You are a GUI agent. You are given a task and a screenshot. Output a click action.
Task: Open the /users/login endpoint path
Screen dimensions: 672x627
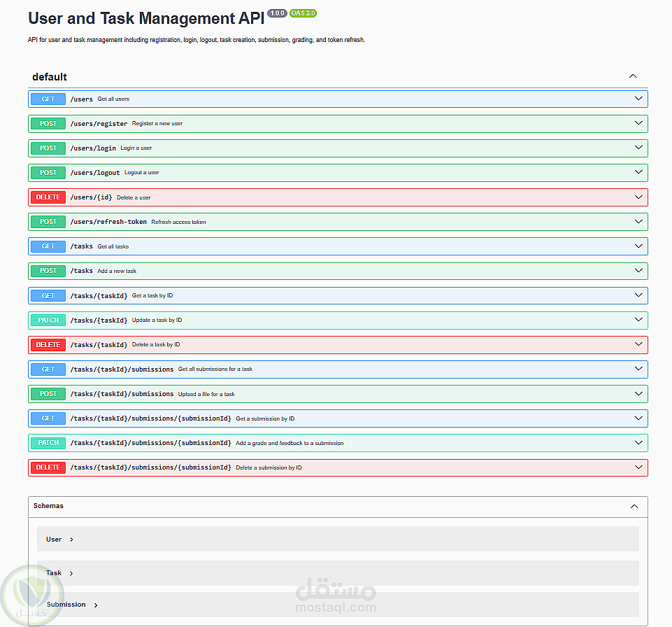[93, 148]
